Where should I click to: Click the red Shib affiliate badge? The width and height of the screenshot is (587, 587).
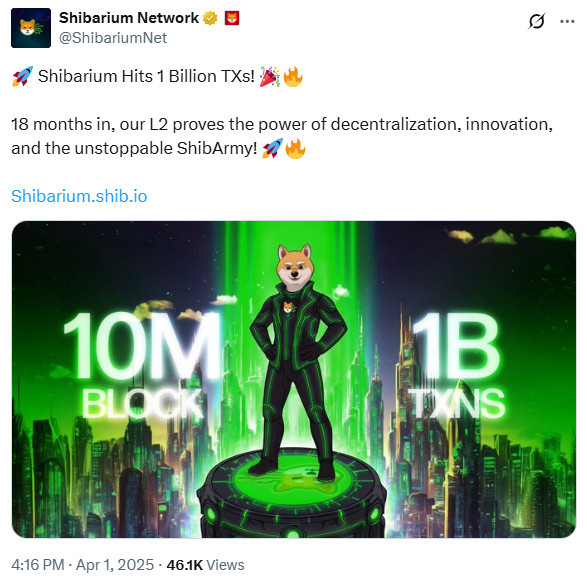[232, 18]
